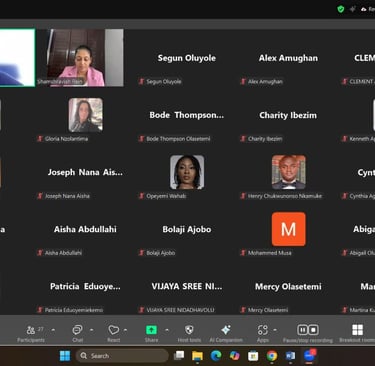Open Microsoft Store from the taskbar

[x=253, y=356]
